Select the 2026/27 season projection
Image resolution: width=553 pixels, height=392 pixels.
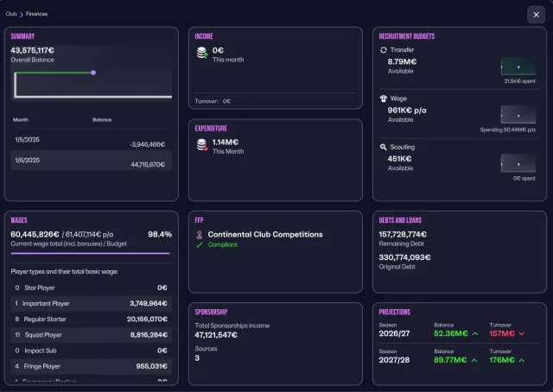[x=394, y=333]
